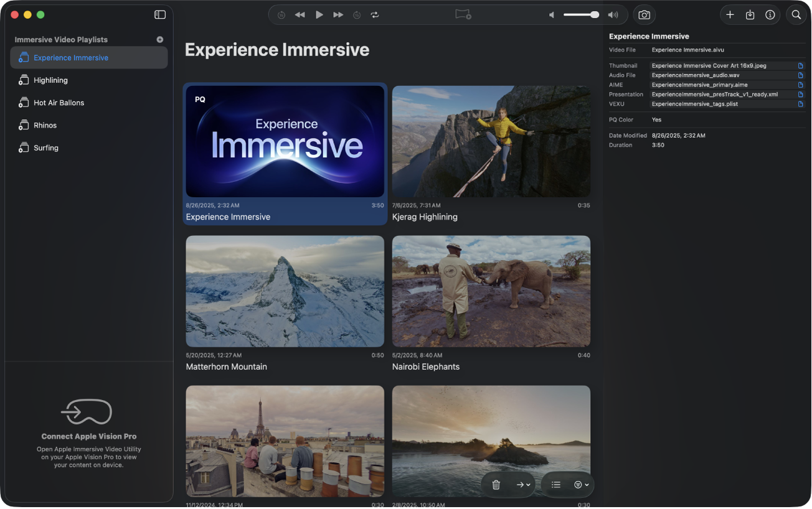Open the sort options chevron
Image resolution: width=812 pixels, height=509 pixels.
point(585,485)
